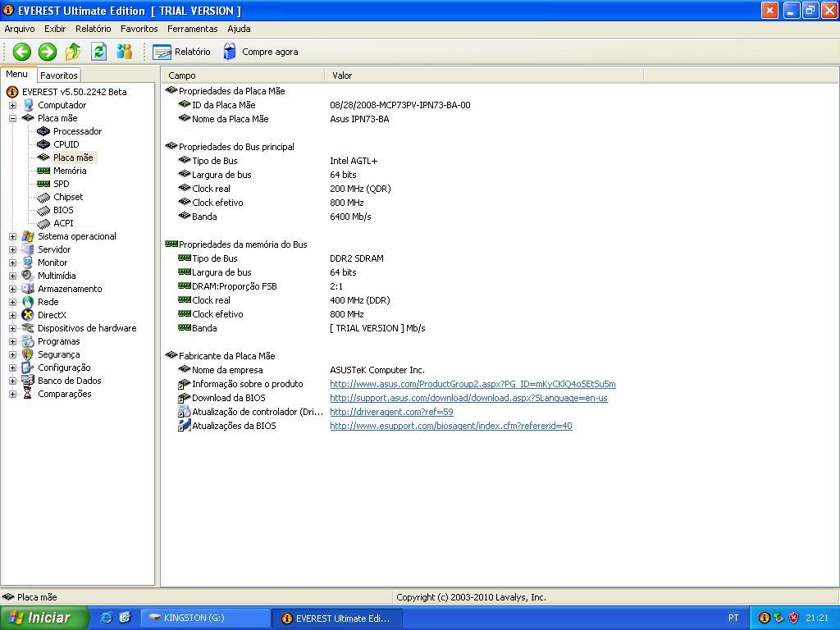Expand the Sistema operacional node
Image resolution: width=840 pixels, height=630 pixels.
[x=13, y=236]
